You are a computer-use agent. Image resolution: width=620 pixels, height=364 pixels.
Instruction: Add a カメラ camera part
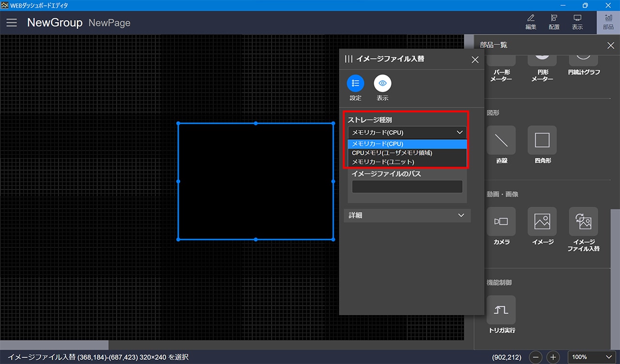coord(501,222)
